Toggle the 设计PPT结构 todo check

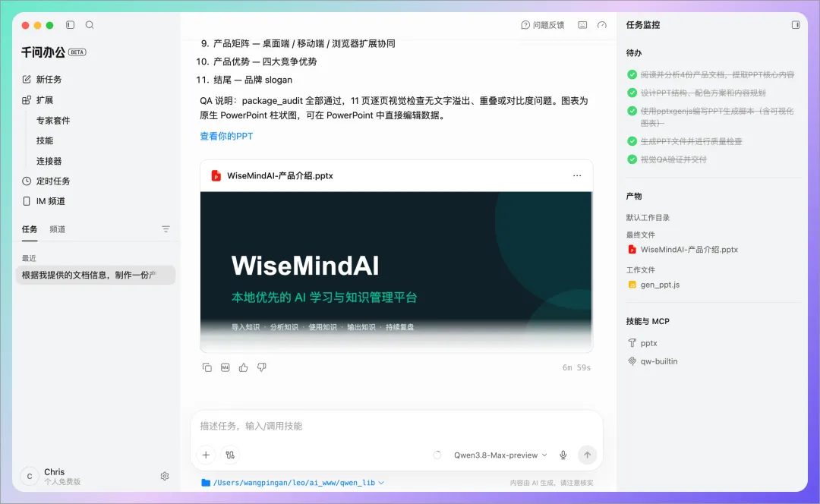click(632, 93)
